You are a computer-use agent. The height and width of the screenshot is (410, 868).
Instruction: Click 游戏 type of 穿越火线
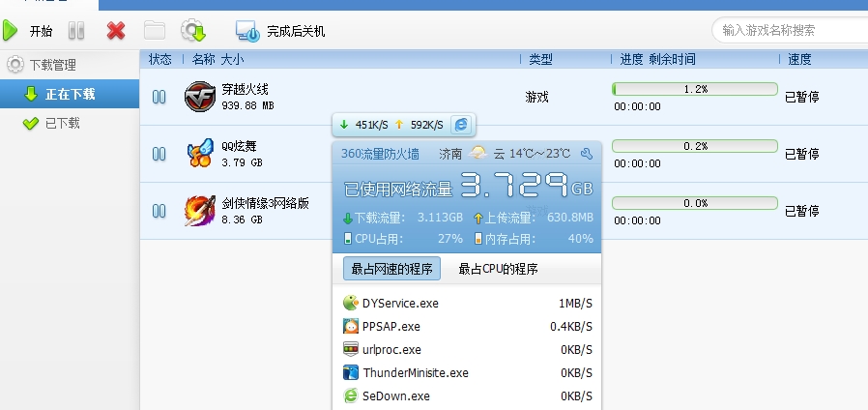pos(536,97)
